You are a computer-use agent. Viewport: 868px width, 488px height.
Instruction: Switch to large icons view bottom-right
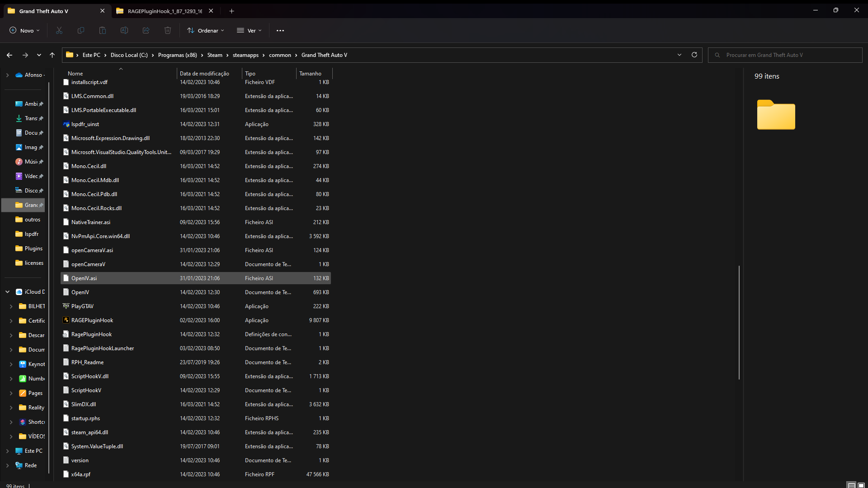coord(861,485)
